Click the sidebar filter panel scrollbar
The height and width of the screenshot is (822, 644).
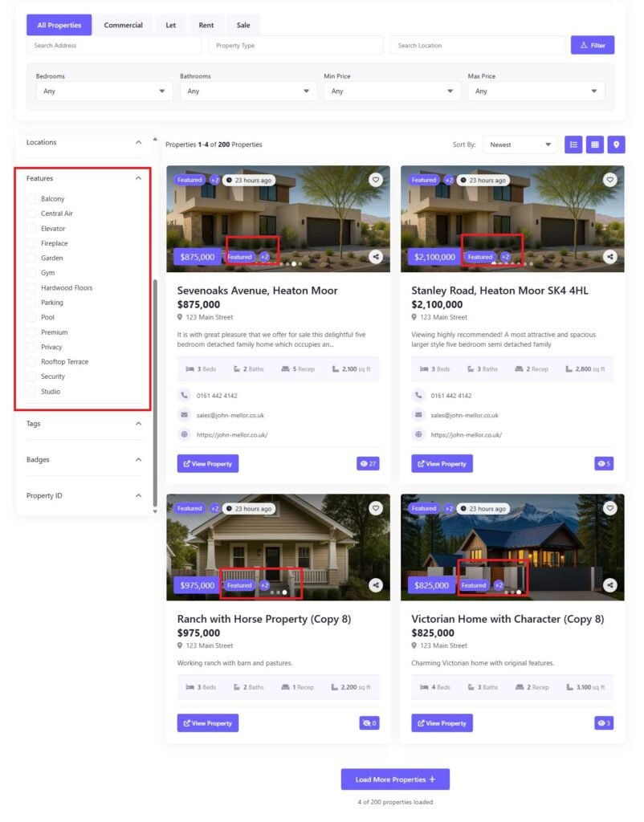click(x=155, y=385)
